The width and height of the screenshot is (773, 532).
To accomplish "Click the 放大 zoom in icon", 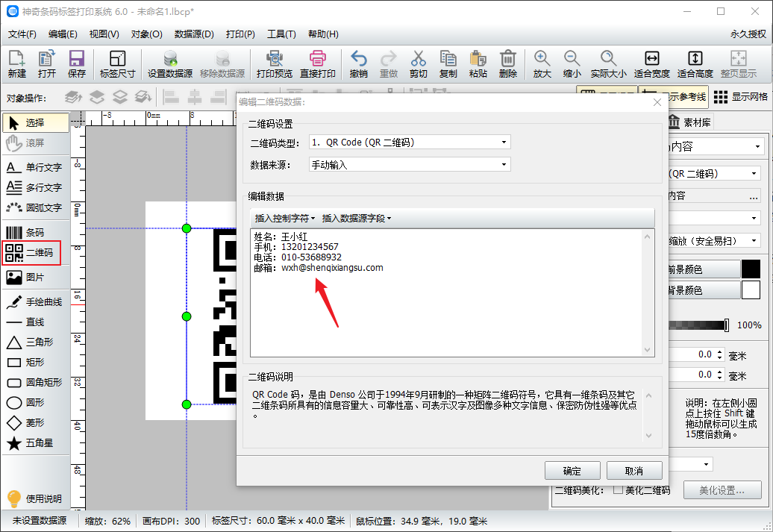I will [x=542, y=63].
